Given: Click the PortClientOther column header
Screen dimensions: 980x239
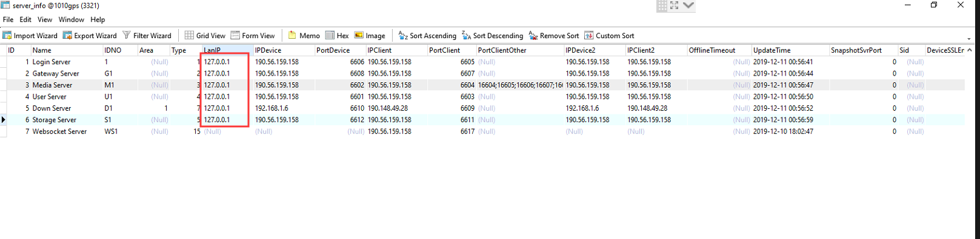Looking at the screenshot, I should (x=520, y=50).
